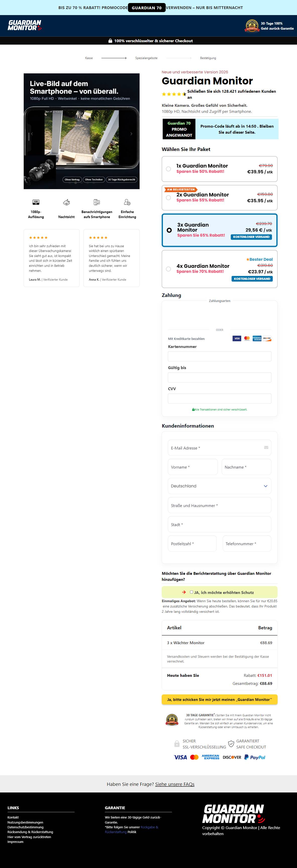Open the Deutschland country dropdown

[x=220, y=486]
